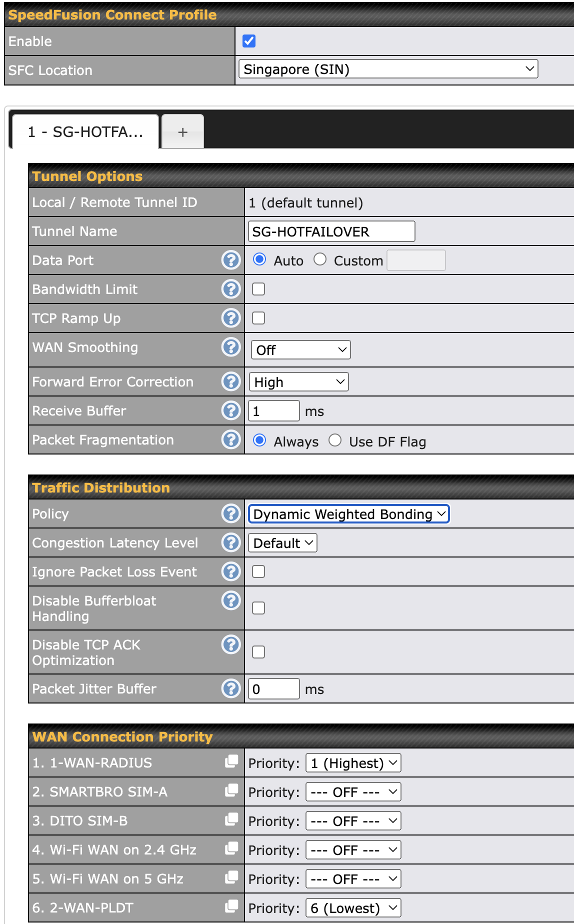The height and width of the screenshot is (924, 574).
Task: Click help icon for Policy
Action: pos(231,513)
